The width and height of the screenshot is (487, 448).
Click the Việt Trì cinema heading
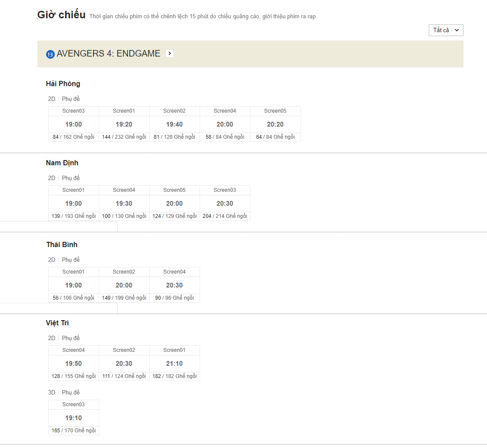57,323
